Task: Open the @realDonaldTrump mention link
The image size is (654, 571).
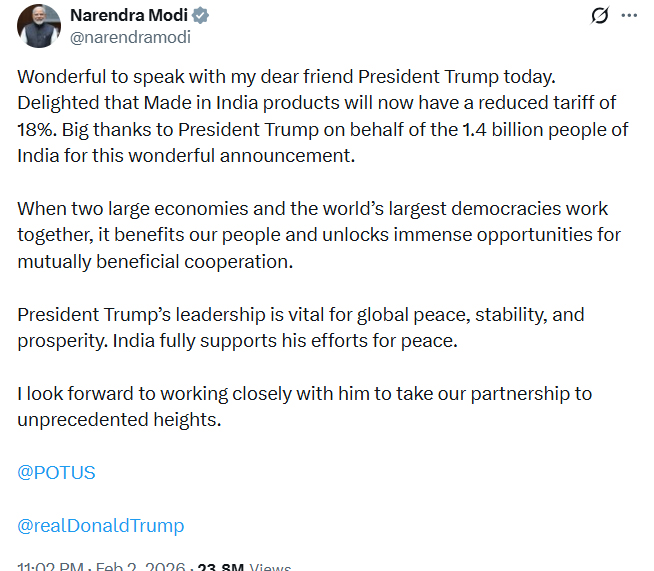Action: pos(100,525)
